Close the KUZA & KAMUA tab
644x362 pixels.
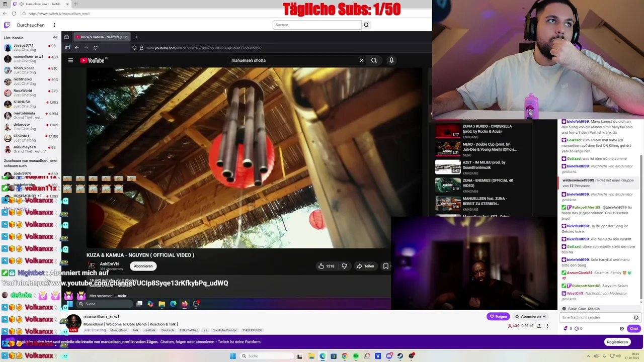coord(126,37)
